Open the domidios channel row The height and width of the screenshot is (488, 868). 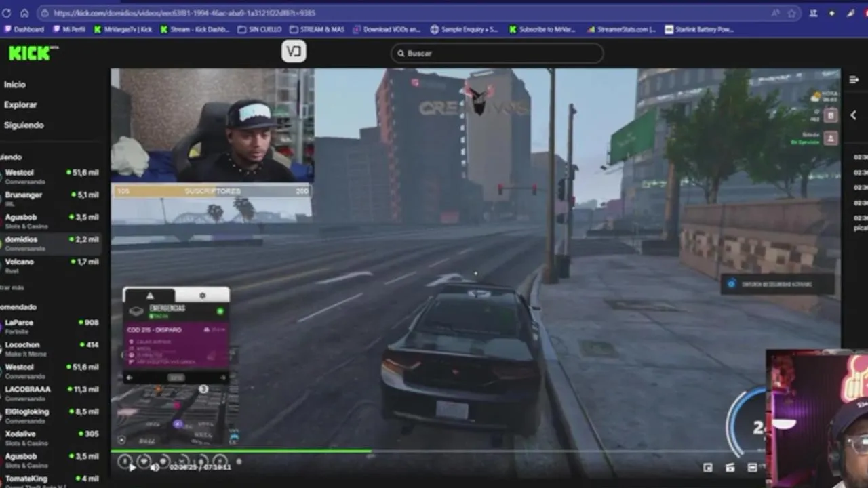(52, 243)
